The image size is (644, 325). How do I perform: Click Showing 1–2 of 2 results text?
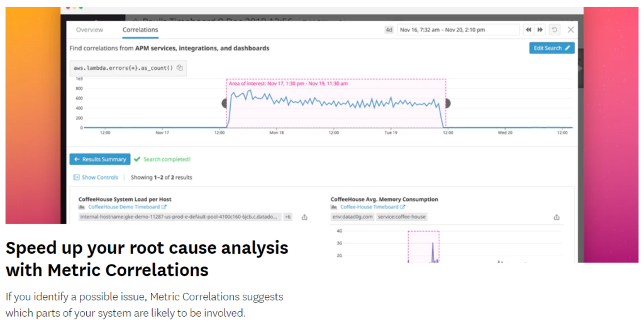[162, 178]
